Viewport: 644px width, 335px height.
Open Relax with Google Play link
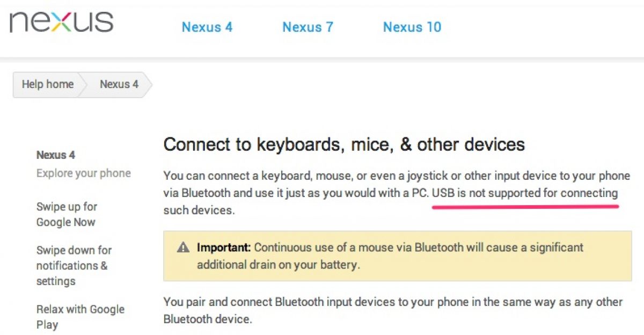pos(80,317)
